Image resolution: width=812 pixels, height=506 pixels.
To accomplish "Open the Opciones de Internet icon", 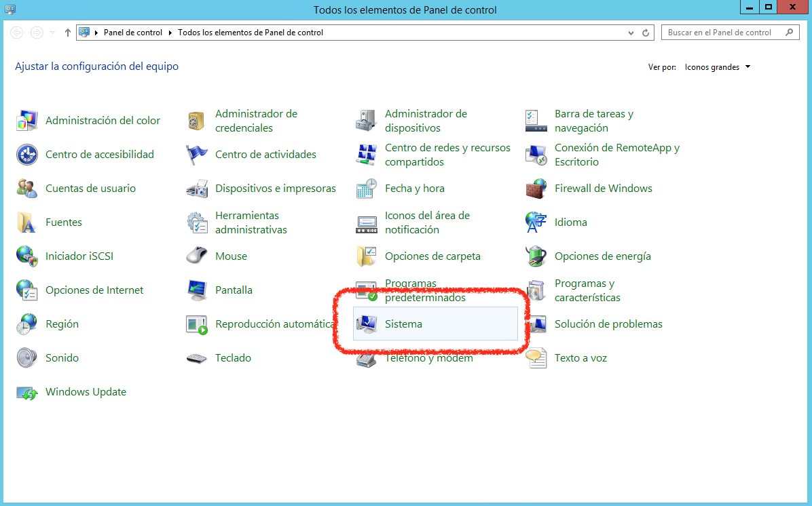I will (27, 290).
